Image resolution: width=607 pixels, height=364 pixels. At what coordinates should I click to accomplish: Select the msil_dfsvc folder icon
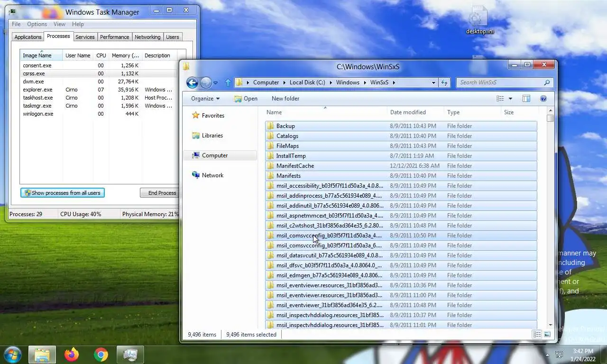pos(270,265)
